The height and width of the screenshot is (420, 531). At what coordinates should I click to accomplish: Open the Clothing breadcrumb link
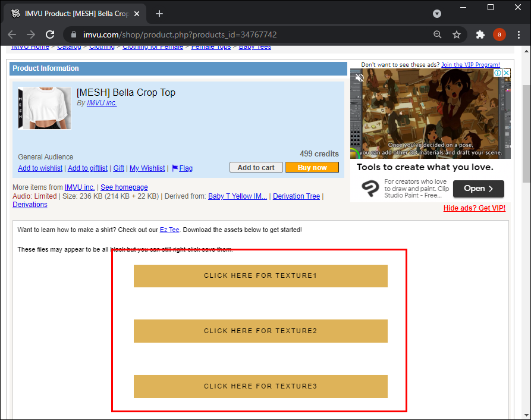pos(102,47)
